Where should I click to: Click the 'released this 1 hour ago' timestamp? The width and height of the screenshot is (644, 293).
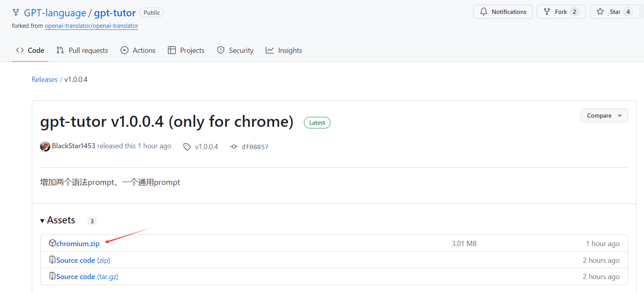pos(134,146)
